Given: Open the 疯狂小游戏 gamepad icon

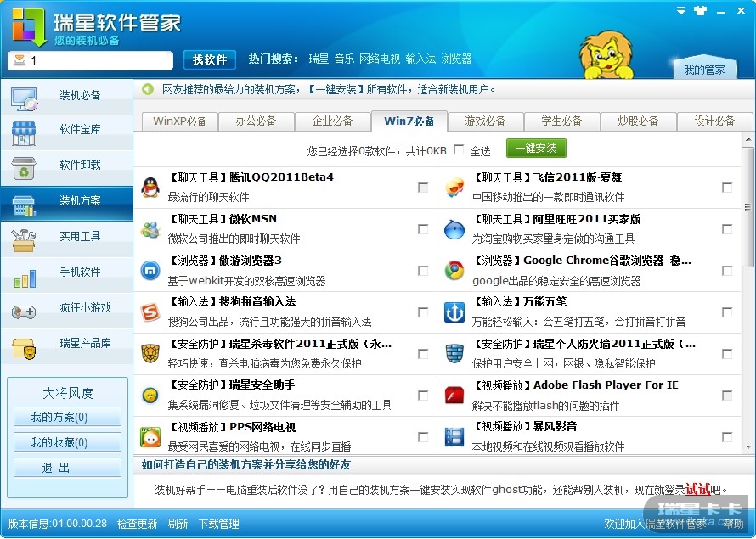Looking at the screenshot, I should 24,312.
